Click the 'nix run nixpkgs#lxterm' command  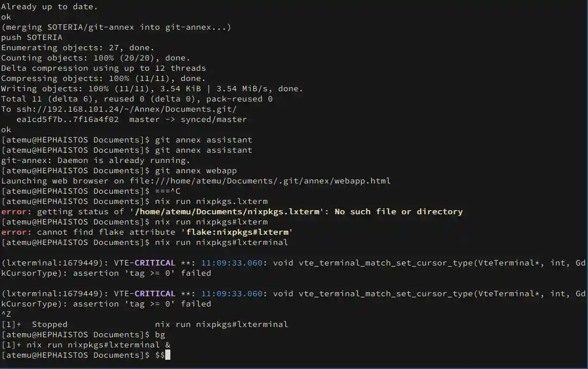coord(211,222)
